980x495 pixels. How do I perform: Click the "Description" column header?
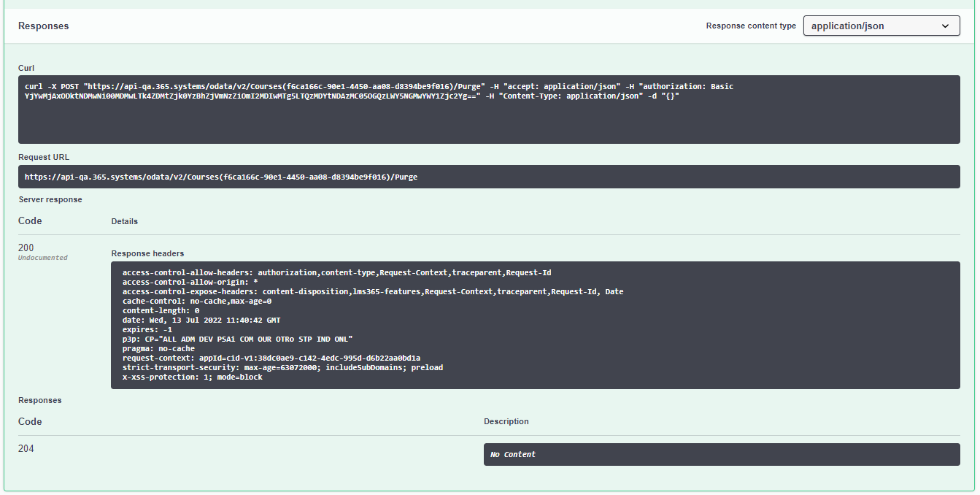point(506,421)
